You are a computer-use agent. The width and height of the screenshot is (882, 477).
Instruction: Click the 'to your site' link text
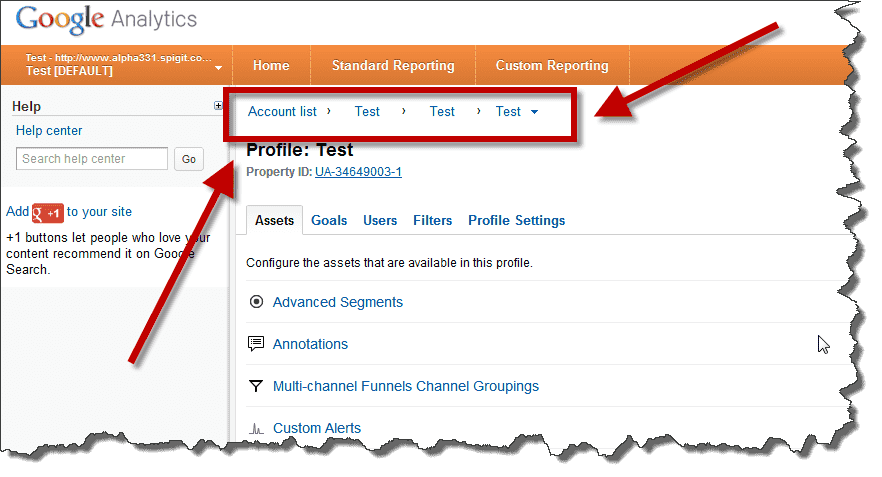(x=100, y=212)
